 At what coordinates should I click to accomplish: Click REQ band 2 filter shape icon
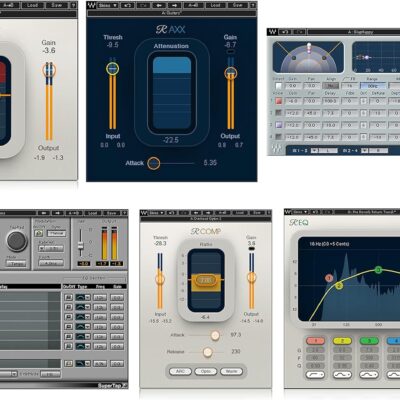[x=342, y=375]
